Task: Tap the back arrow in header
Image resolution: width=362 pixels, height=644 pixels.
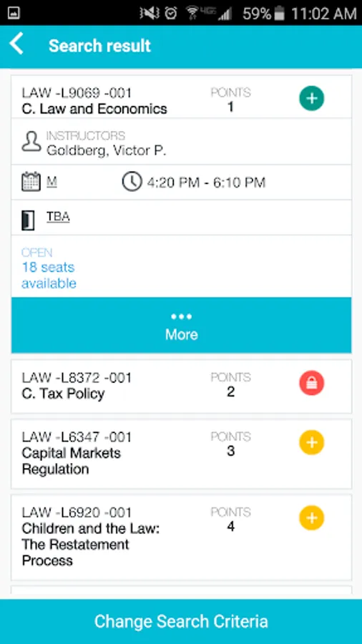Action: (x=17, y=44)
